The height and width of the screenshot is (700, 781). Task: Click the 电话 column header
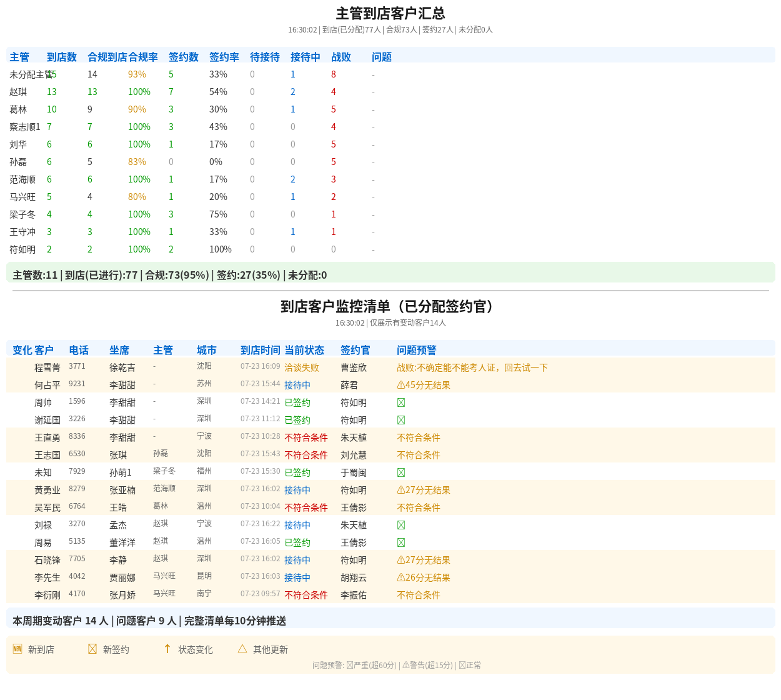point(79,350)
